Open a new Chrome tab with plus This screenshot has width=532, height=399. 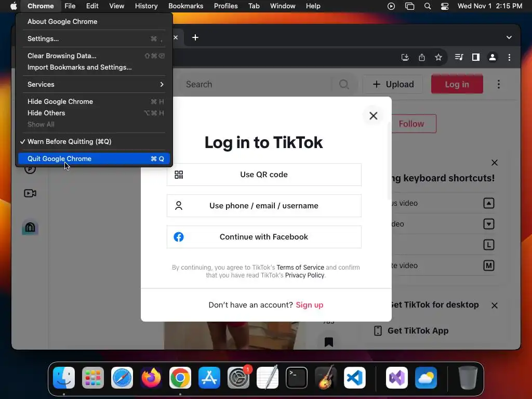(x=195, y=37)
